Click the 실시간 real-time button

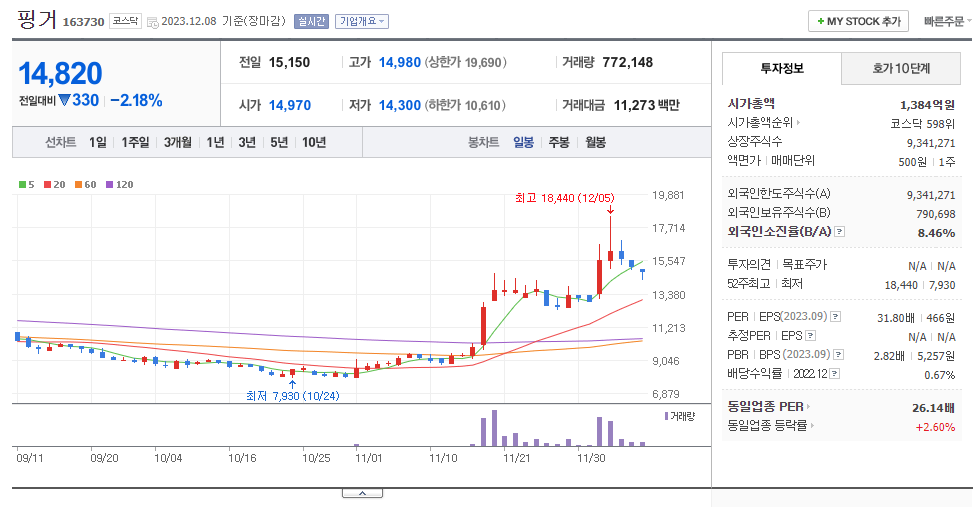312,21
